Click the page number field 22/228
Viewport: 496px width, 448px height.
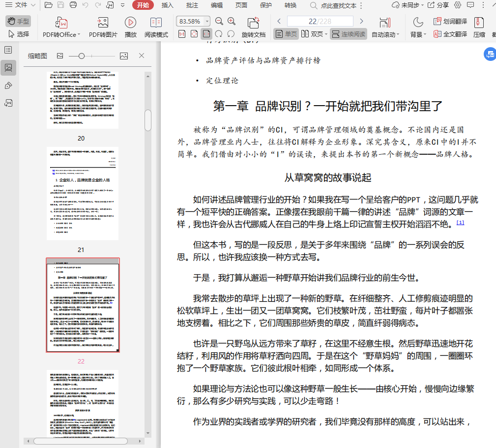(320, 21)
